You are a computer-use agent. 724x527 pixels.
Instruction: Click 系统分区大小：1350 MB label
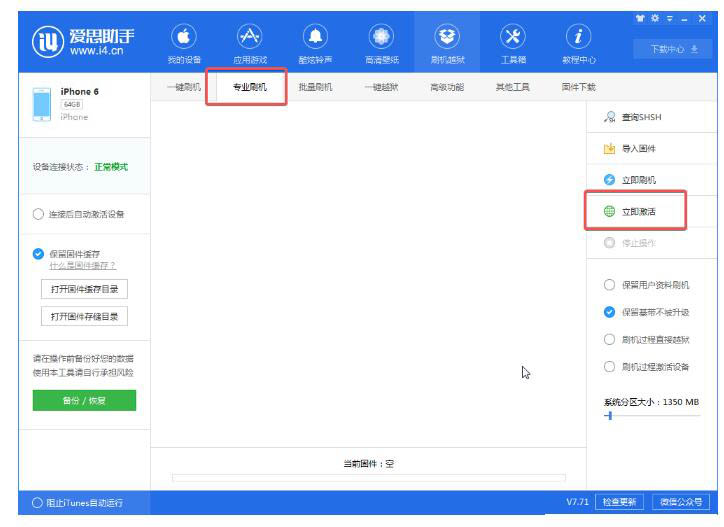click(x=652, y=402)
